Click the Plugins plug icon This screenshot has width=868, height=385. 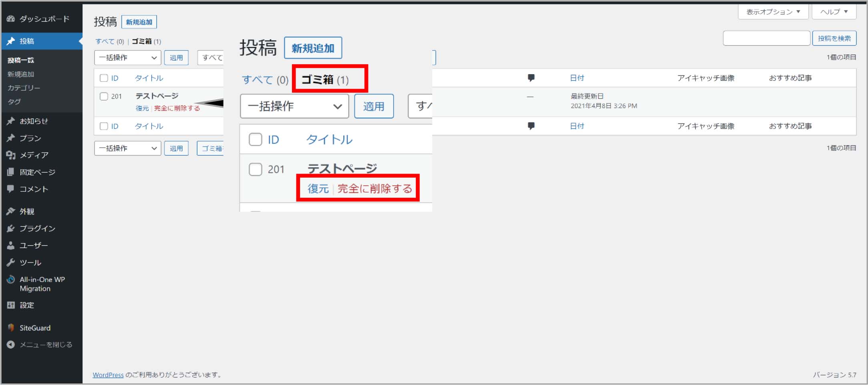[11, 229]
